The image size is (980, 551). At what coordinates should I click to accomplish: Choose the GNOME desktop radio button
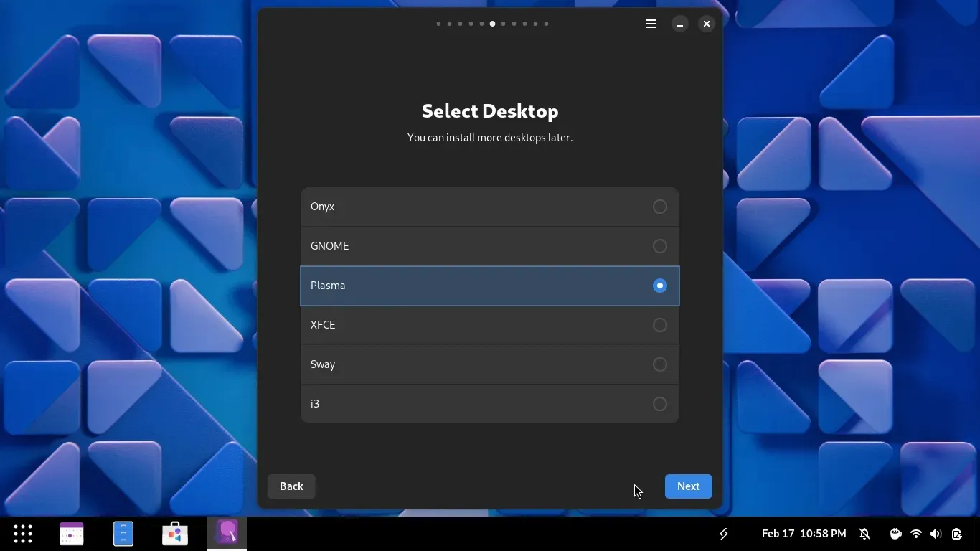[x=659, y=246]
